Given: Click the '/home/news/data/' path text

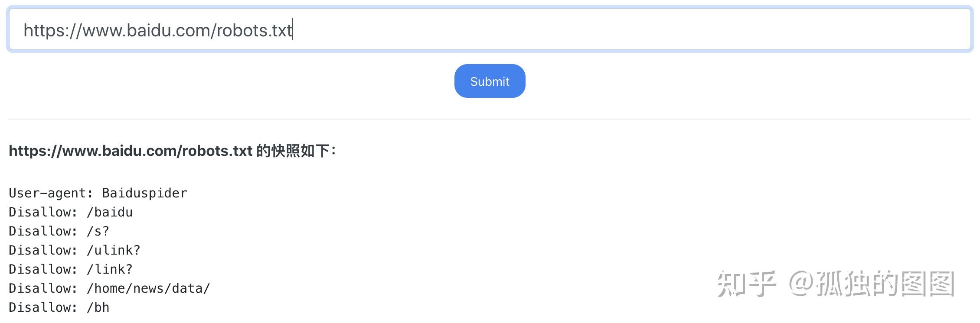Looking at the screenshot, I should pyautogui.click(x=148, y=288).
